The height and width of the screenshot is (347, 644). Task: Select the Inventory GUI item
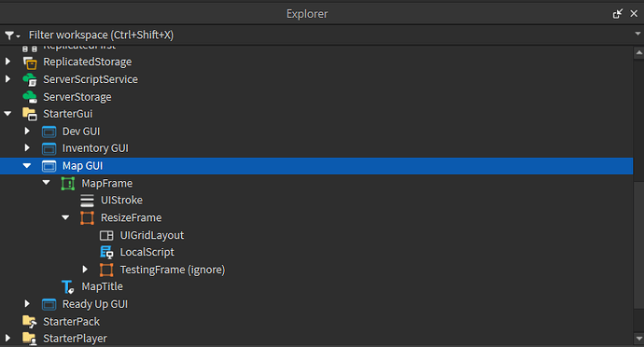coord(95,148)
